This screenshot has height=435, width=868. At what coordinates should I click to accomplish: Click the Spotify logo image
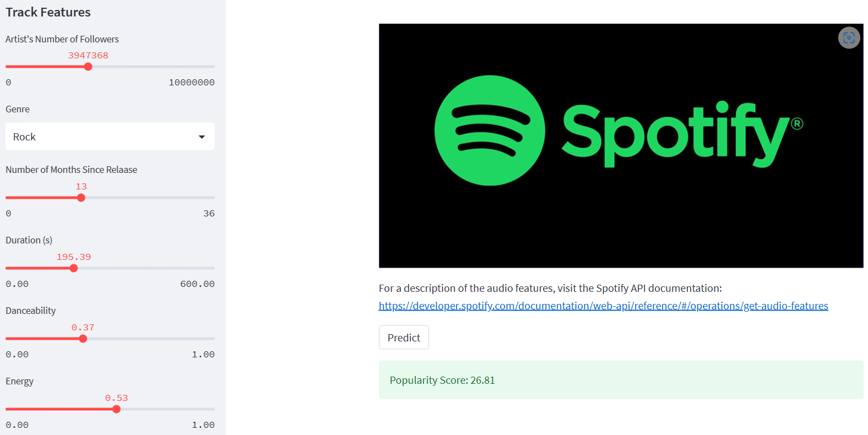pos(621,146)
